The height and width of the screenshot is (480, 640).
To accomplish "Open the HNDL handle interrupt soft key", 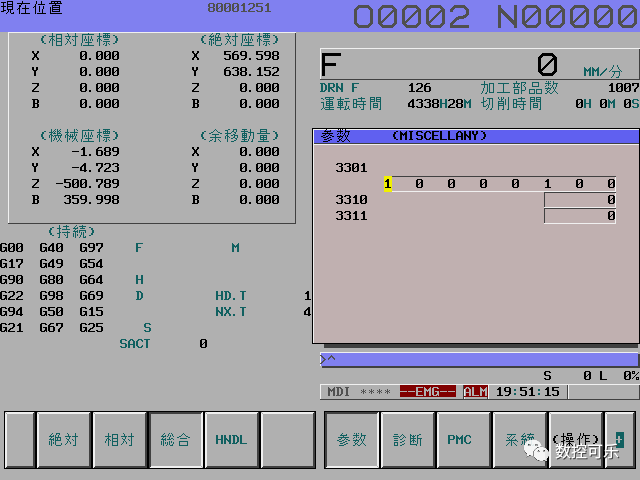I will pyautogui.click(x=231, y=440).
